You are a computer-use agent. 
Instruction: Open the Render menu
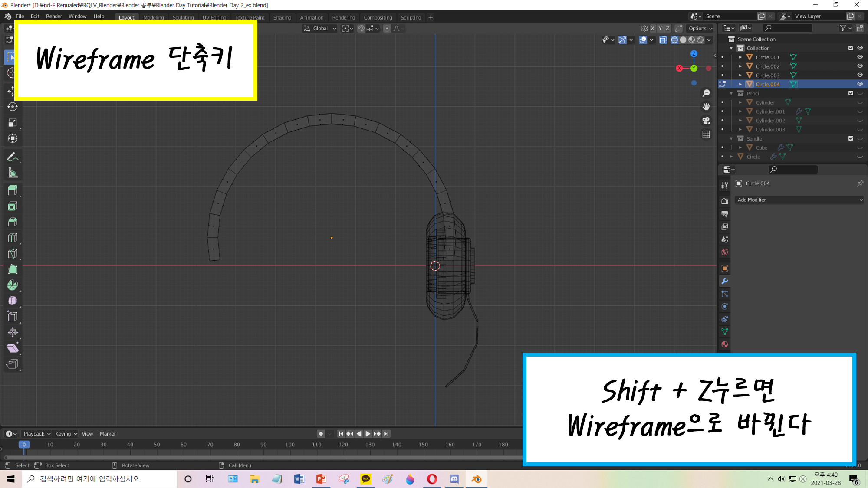pyautogui.click(x=54, y=16)
